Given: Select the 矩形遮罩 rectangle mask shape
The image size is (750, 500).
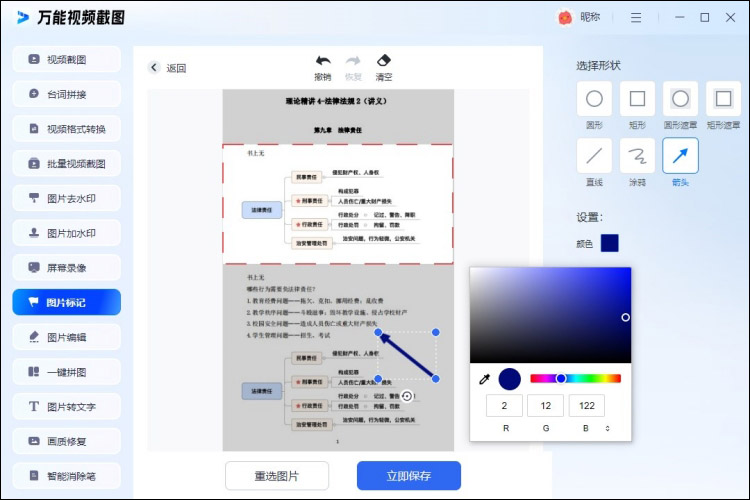Looking at the screenshot, I should click(723, 99).
